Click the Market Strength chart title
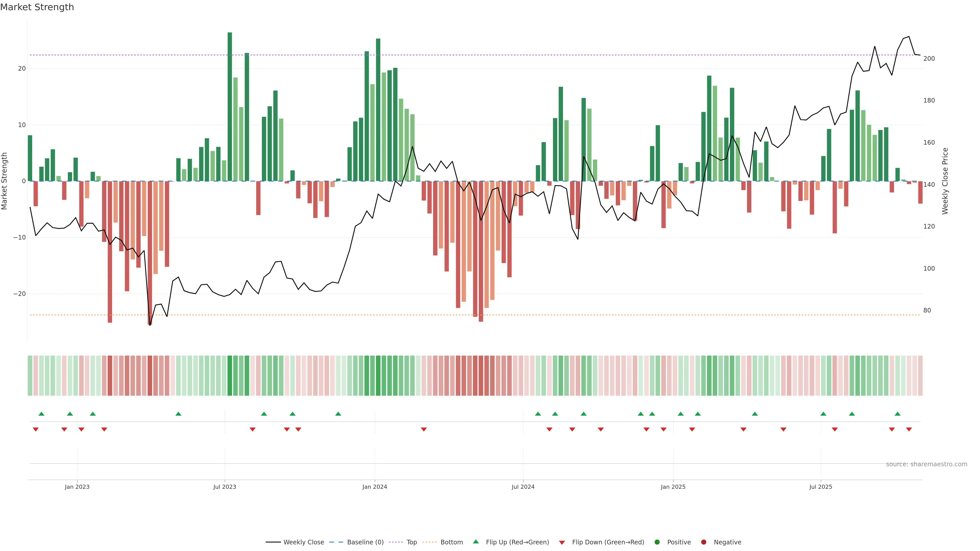980x551 pixels. point(37,7)
